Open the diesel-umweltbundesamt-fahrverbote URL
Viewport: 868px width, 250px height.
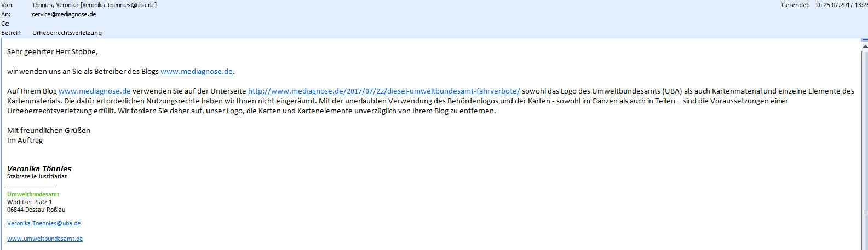pos(383,91)
